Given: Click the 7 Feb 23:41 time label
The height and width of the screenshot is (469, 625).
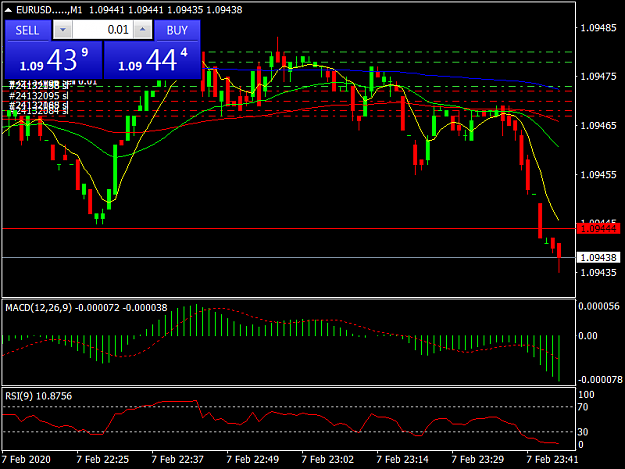Looking at the screenshot, I should click(552, 459).
